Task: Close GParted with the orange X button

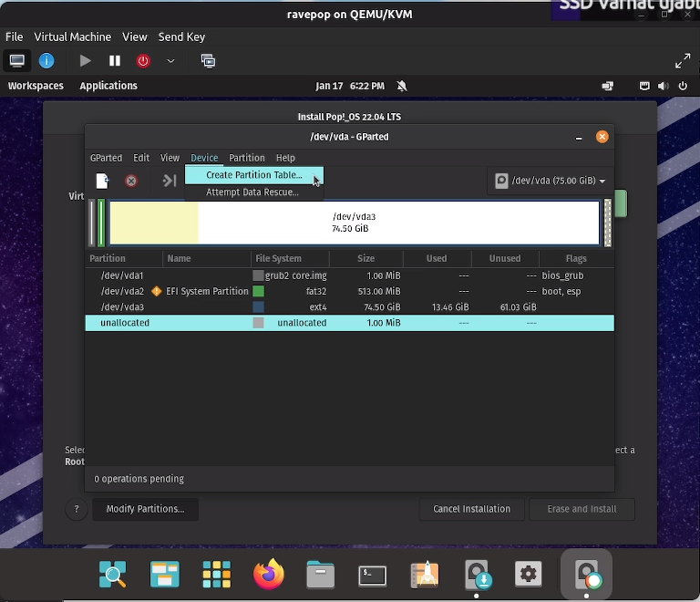Action: pos(602,137)
